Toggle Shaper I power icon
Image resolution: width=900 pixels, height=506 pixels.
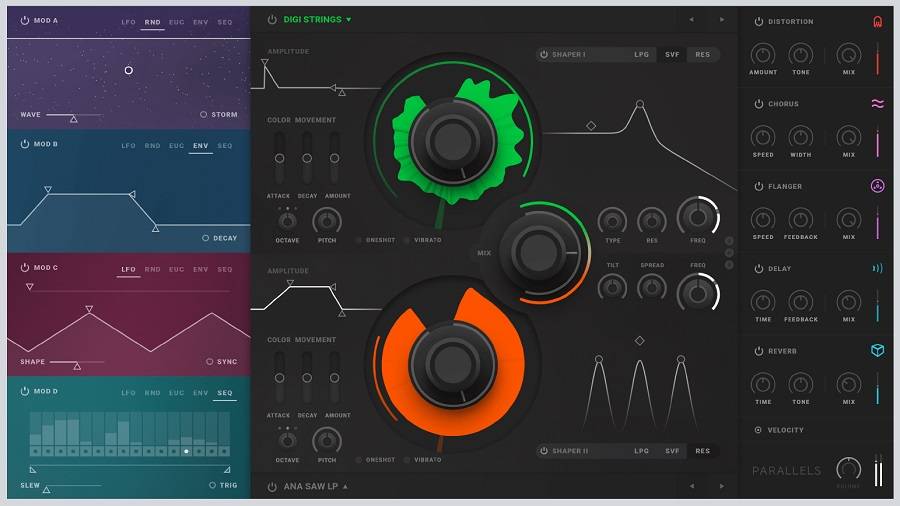(545, 54)
